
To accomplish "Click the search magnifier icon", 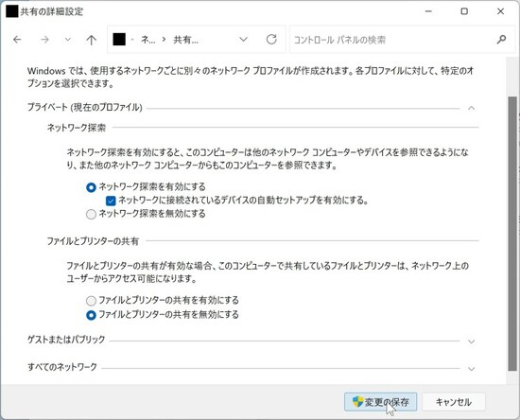I will click(x=501, y=40).
